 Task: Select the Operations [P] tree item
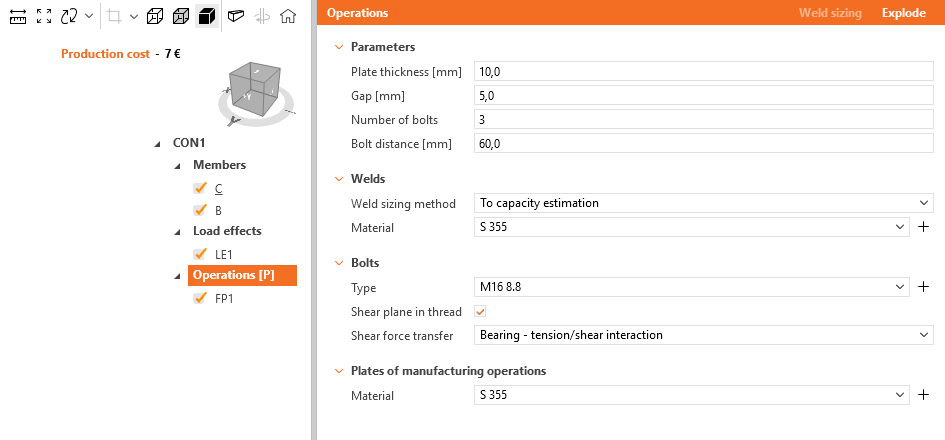coord(233,276)
